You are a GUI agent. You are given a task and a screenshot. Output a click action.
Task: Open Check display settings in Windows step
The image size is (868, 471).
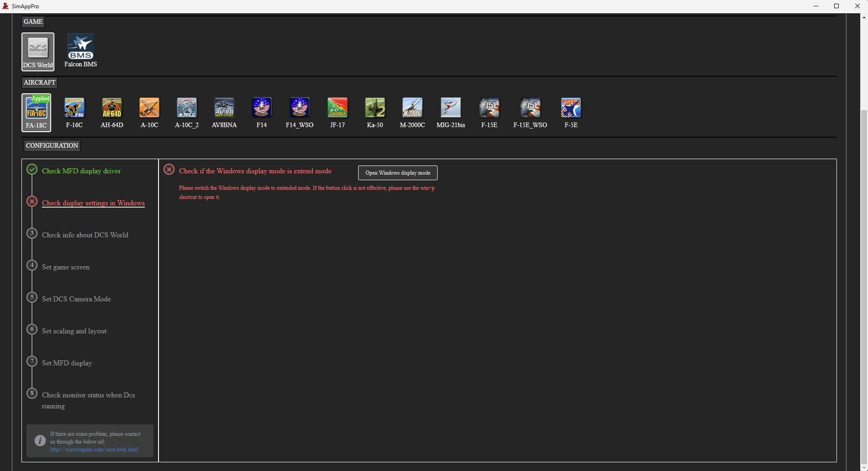(x=93, y=203)
